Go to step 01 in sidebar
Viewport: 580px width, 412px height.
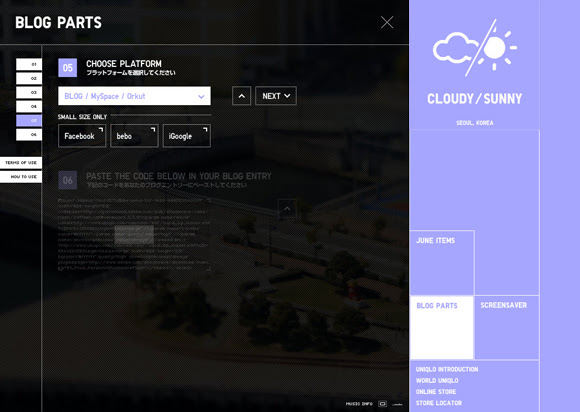tap(29, 64)
